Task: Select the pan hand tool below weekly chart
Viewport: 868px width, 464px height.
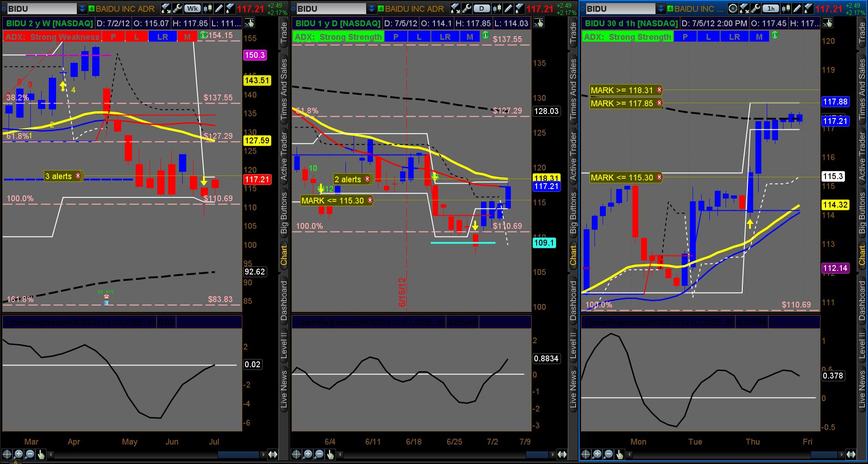Action: point(41,455)
